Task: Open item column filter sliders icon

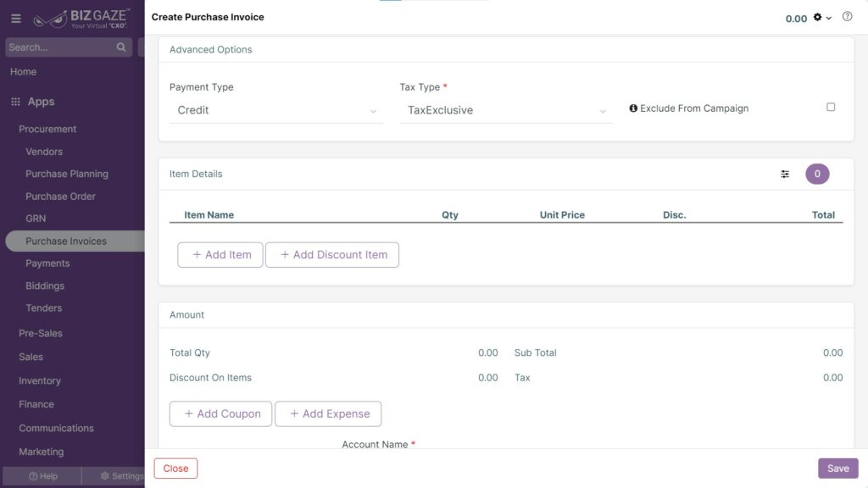Action: [785, 175]
